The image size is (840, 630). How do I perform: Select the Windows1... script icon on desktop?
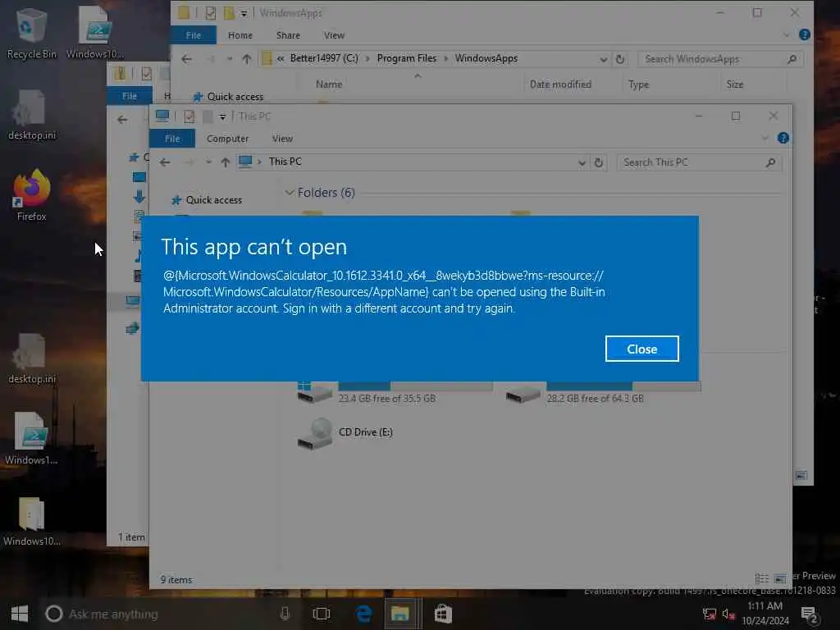(x=32, y=440)
